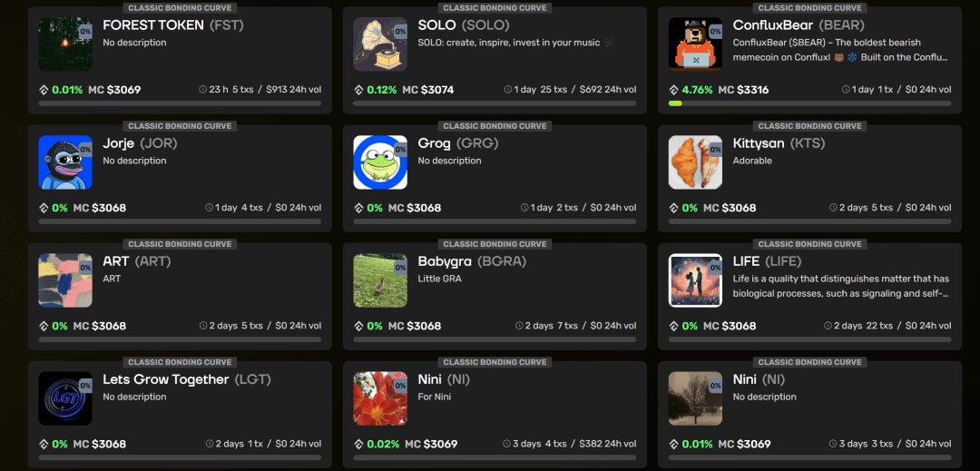Viewport: 980px width, 471px height.
Task: Select the ART abstract painting thumbnail
Action: click(x=65, y=280)
